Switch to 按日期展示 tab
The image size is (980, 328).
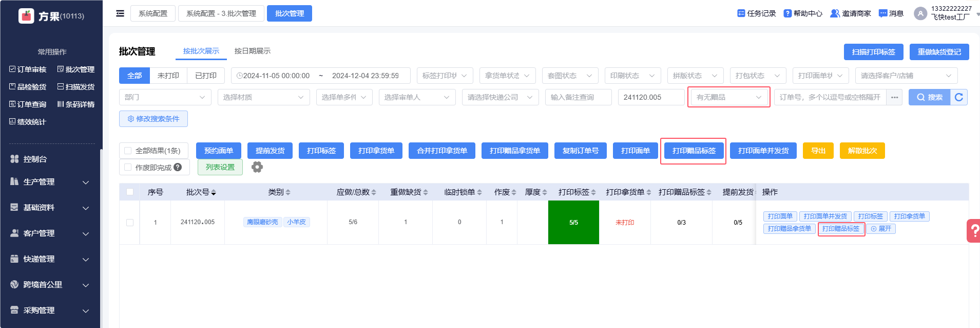(252, 51)
